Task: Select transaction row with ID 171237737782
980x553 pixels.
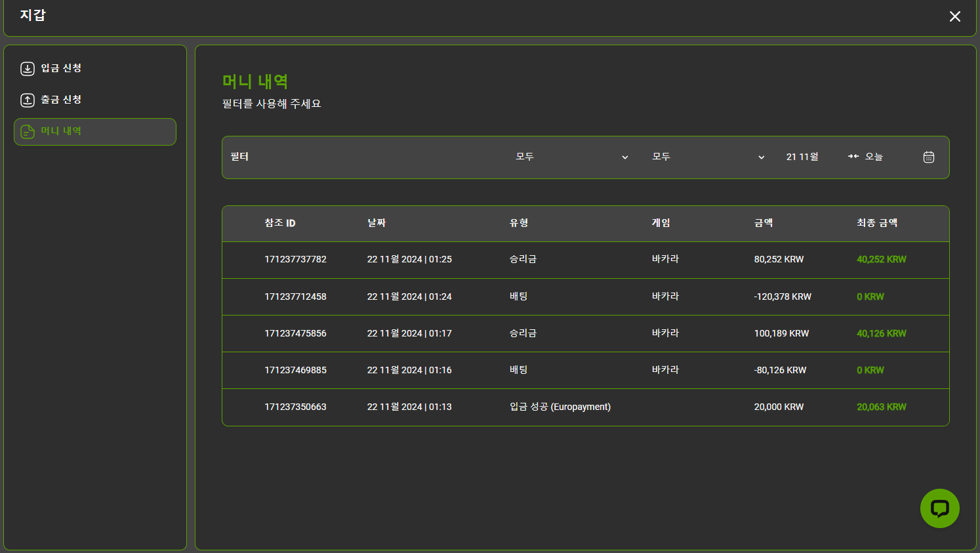Action: tap(295, 260)
